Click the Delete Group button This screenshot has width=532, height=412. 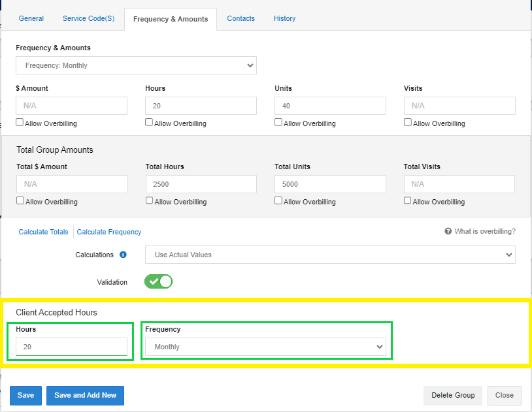pyautogui.click(x=453, y=396)
